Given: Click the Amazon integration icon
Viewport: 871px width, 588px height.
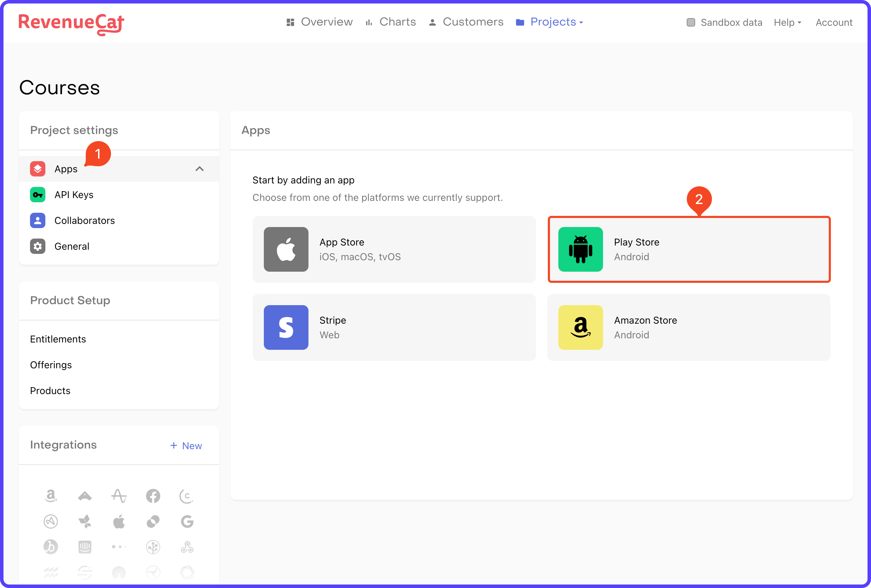Looking at the screenshot, I should pyautogui.click(x=51, y=496).
